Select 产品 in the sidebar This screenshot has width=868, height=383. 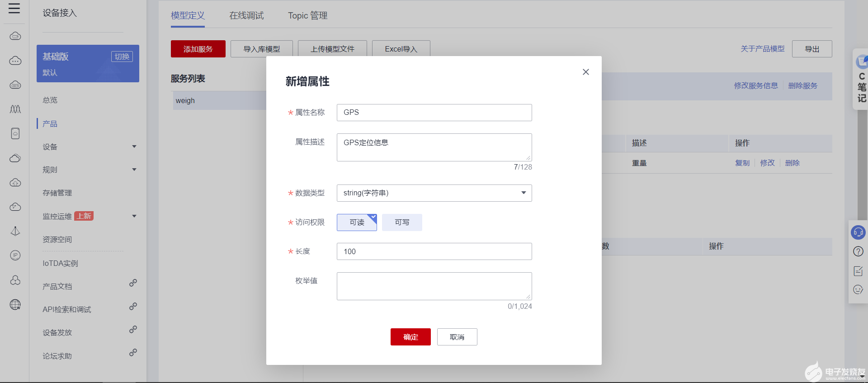50,123
